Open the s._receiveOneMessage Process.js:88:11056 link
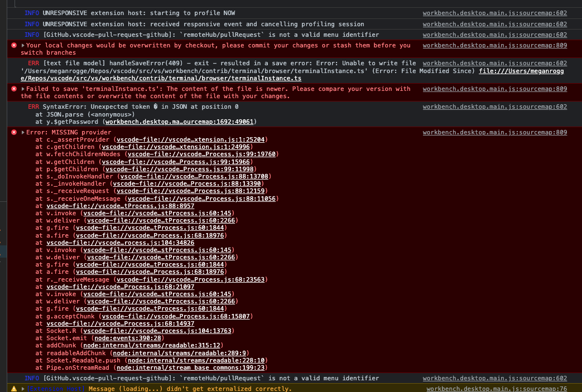The image size is (582, 392). pos(201,199)
